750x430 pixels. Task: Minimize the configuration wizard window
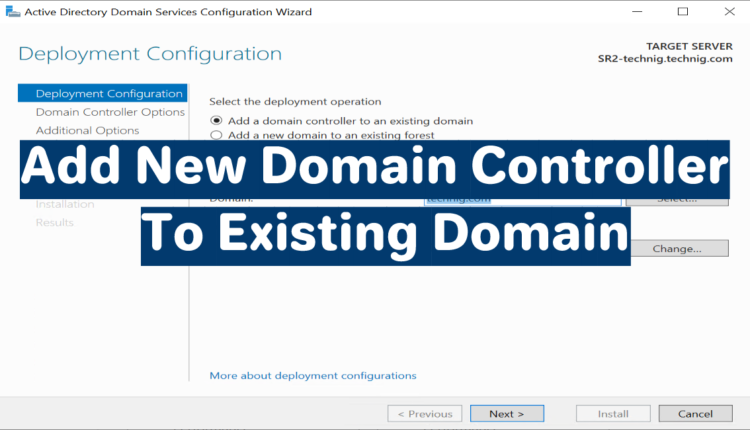point(638,12)
